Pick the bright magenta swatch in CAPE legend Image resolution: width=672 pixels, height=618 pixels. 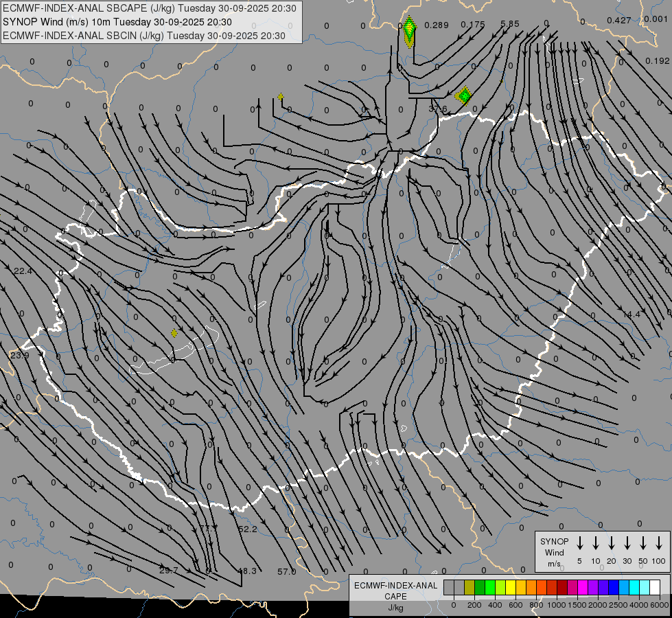pos(583,588)
